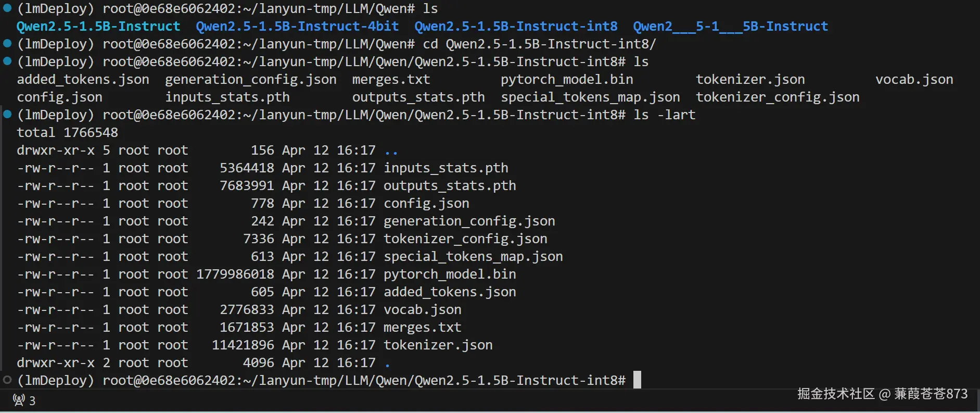Click the forwarded ports icon in status bar
The image size is (980, 413).
[x=19, y=401]
